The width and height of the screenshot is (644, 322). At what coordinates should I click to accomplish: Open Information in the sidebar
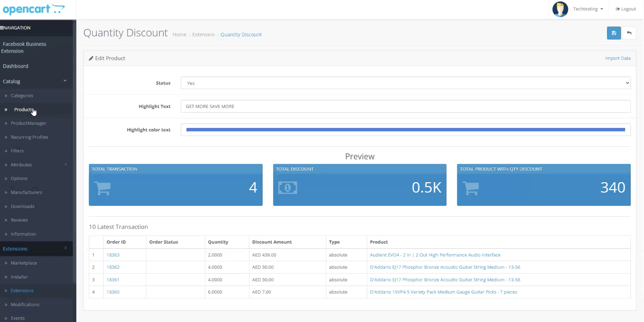[x=23, y=234]
